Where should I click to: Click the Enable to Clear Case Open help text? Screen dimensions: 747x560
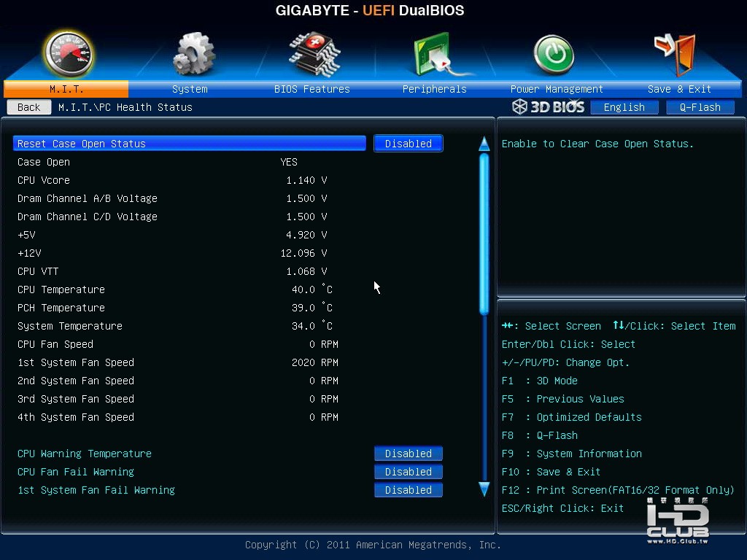(x=597, y=144)
